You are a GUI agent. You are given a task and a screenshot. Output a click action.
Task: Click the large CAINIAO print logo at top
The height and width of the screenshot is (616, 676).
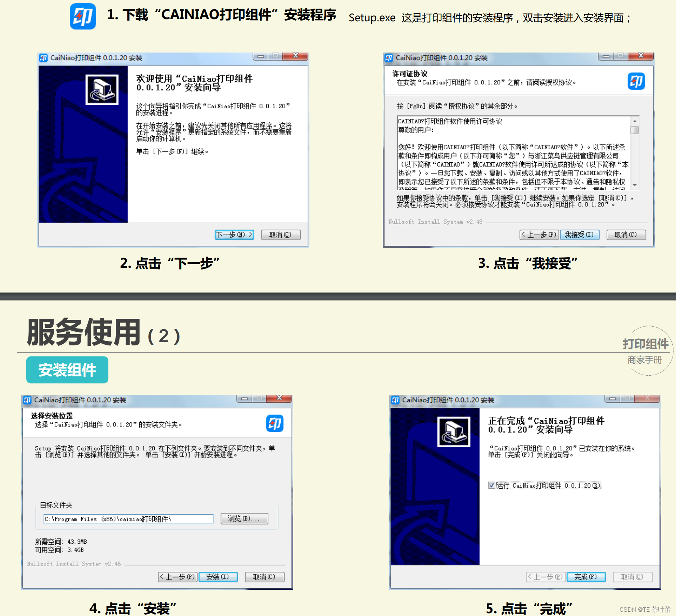pos(83,16)
